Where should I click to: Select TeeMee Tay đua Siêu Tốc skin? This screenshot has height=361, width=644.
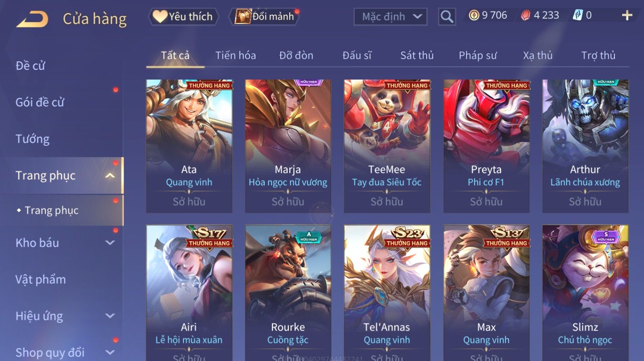tap(387, 146)
